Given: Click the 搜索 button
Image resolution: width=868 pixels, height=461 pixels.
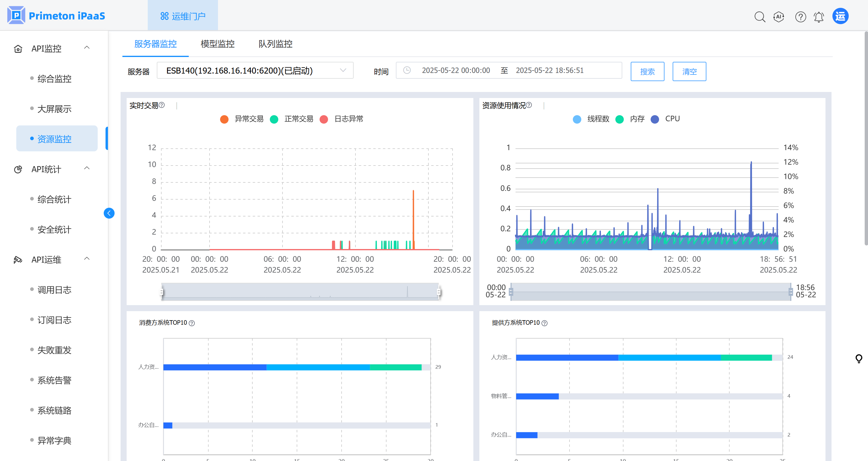Looking at the screenshot, I should pyautogui.click(x=647, y=71).
